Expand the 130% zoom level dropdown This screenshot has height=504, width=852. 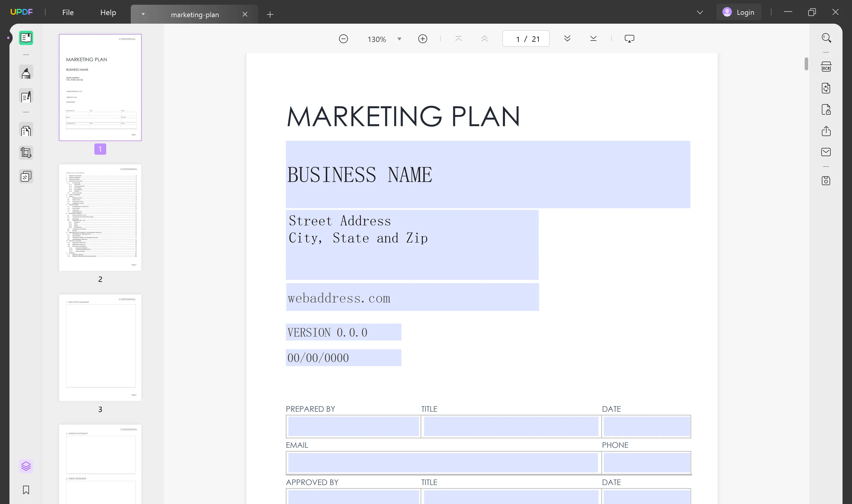(x=399, y=39)
